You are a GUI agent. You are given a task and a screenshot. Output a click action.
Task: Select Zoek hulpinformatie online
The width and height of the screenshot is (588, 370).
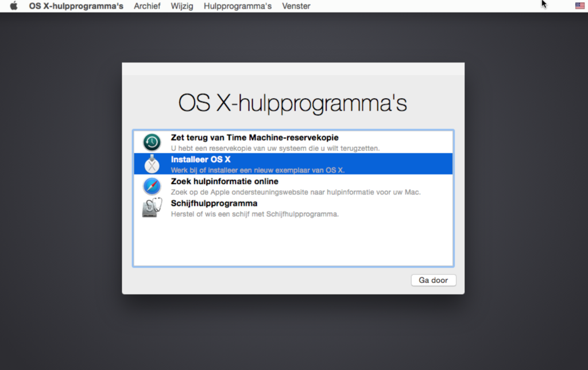tap(225, 181)
